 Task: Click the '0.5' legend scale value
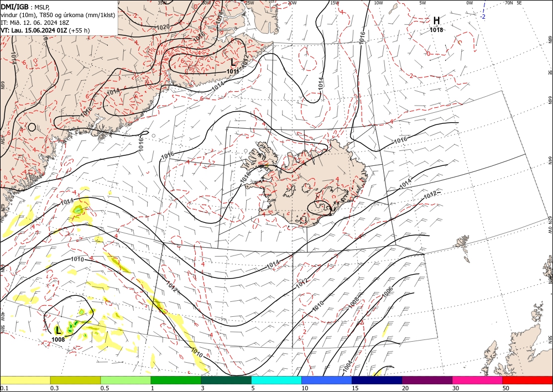point(105,388)
